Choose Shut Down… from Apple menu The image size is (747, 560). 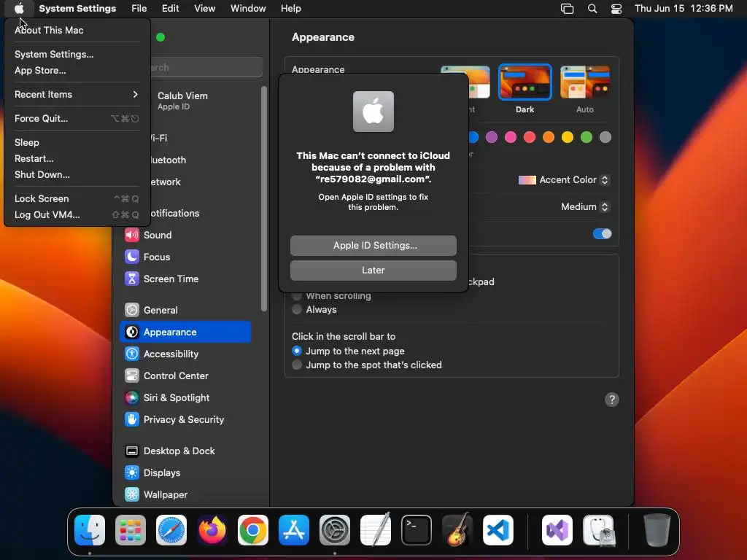(77, 175)
